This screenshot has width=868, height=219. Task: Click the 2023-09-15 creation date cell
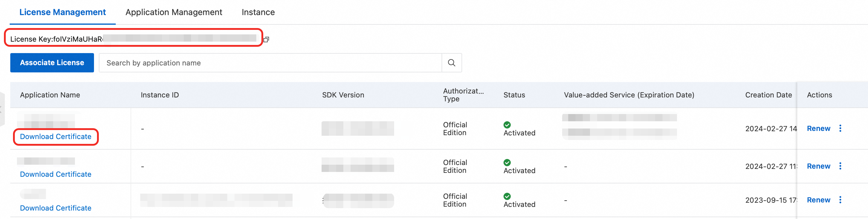[x=771, y=200]
